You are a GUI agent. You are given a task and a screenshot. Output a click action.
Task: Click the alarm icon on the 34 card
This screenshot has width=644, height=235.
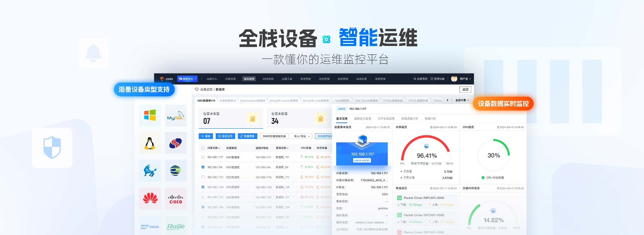[320, 118]
